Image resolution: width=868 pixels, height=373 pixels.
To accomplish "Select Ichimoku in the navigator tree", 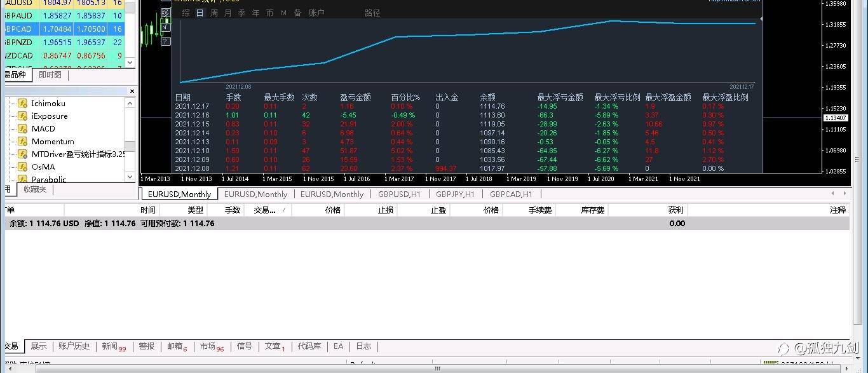I will coord(48,103).
